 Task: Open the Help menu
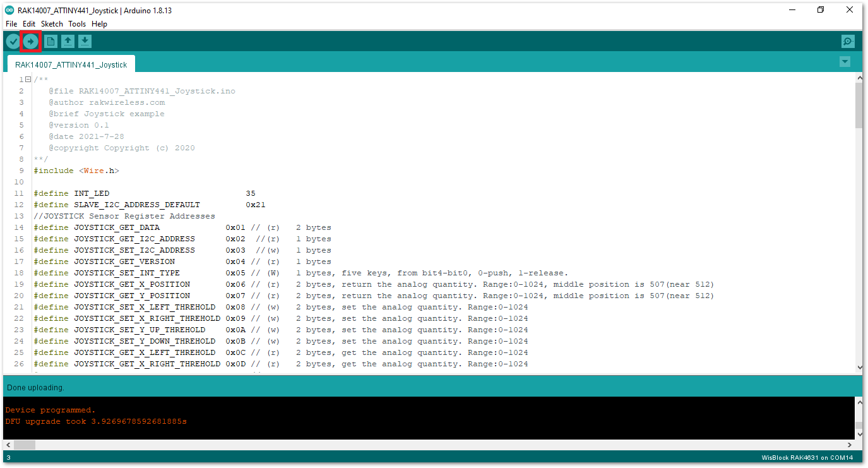(x=99, y=24)
